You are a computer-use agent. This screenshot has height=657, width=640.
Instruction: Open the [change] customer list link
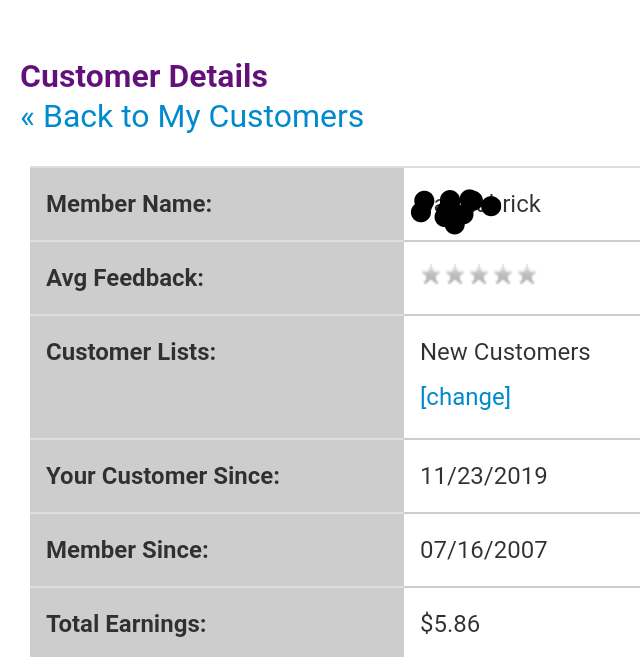pyautogui.click(x=465, y=397)
